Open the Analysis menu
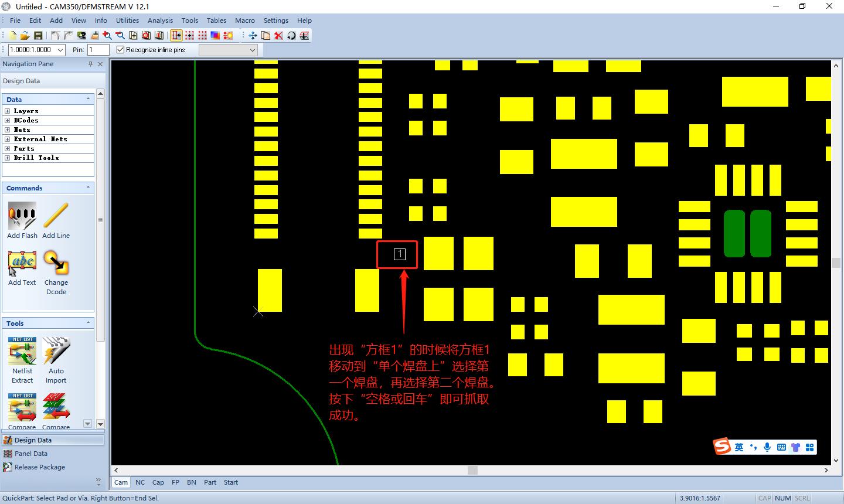The height and width of the screenshot is (504, 844). coord(160,20)
